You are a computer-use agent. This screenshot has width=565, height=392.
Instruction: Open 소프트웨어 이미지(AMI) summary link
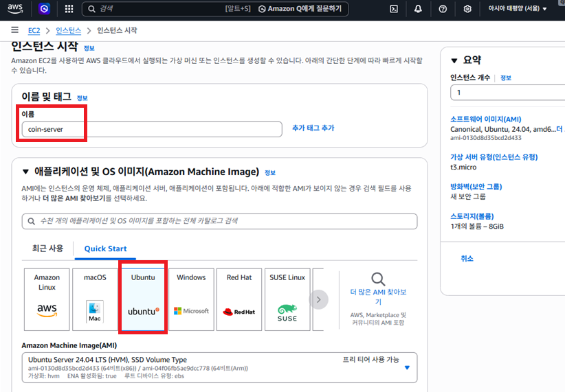point(486,119)
